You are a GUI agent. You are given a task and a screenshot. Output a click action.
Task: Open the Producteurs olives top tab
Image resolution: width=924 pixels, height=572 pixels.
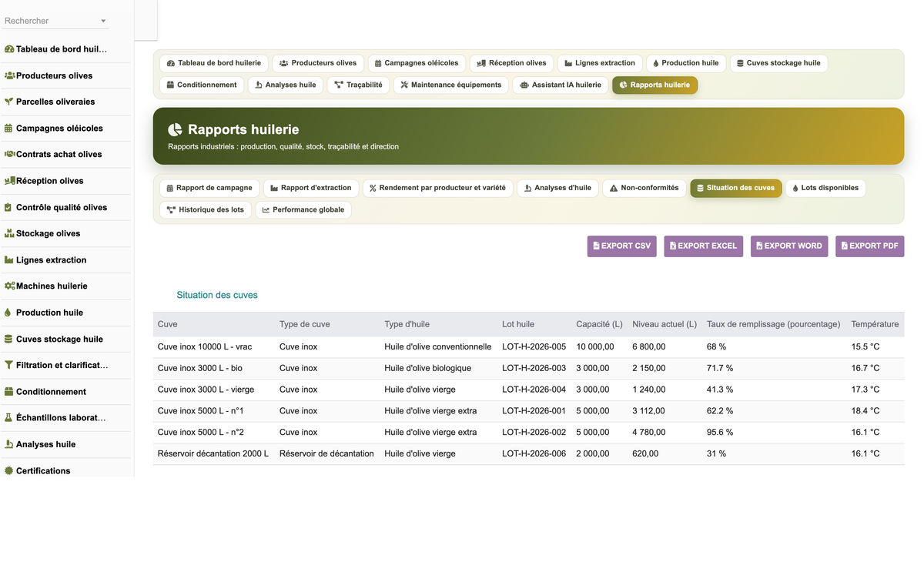coord(318,63)
